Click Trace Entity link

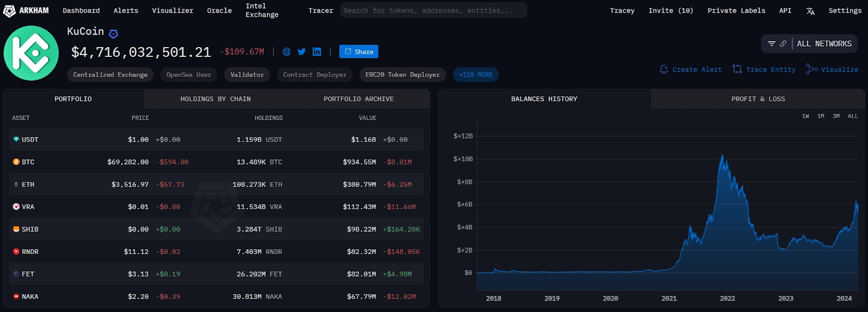point(771,69)
